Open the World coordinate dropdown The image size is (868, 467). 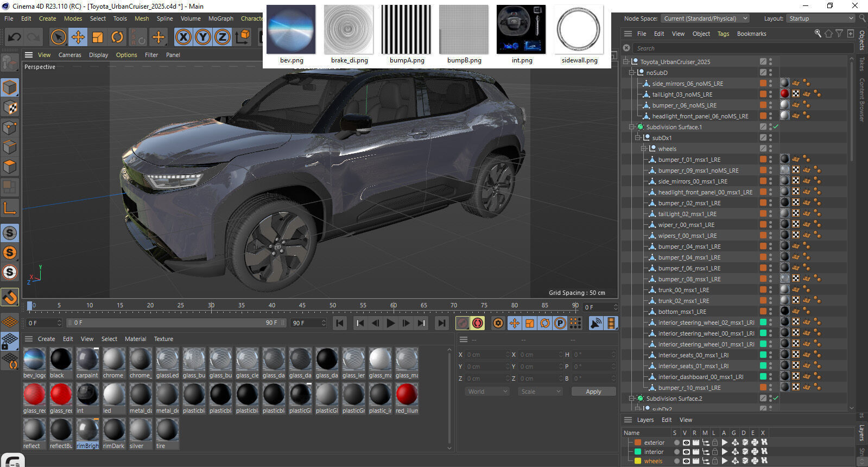[487, 392]
